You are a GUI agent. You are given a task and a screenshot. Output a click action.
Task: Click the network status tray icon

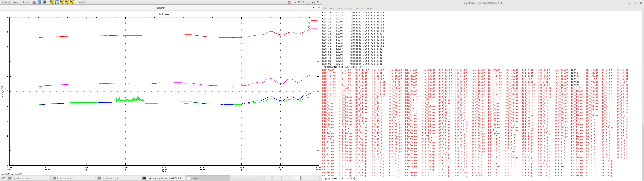tap(309, 2)
